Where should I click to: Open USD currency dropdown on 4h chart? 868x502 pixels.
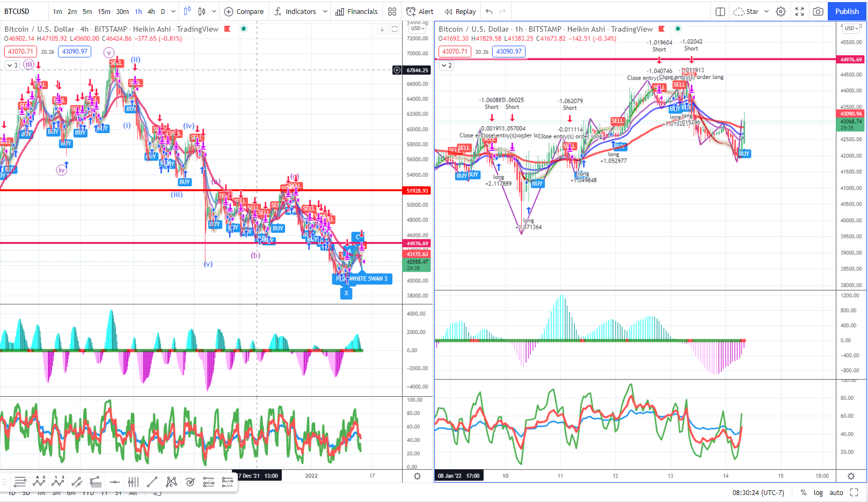point(418,28)
